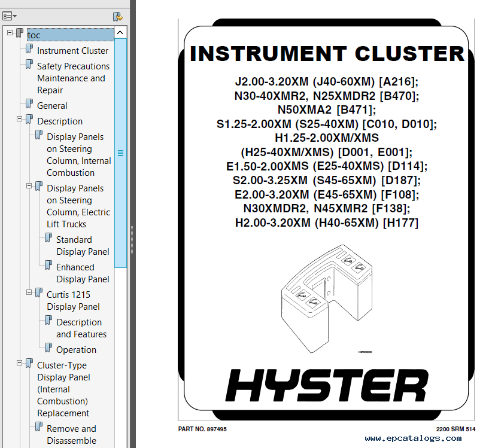492x448 pixels.
Task: Click the INSTRUMENT CLUSTER title on page
Action: [x=327, y=54]
